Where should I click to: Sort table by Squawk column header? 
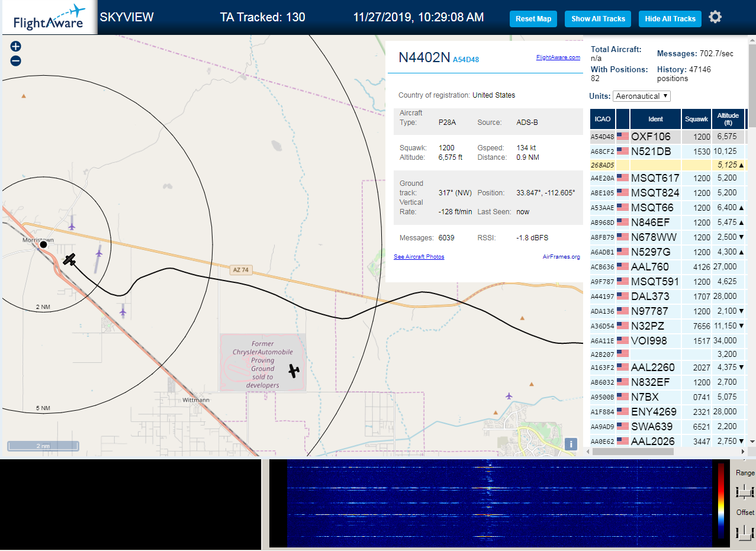pos(696,119)
